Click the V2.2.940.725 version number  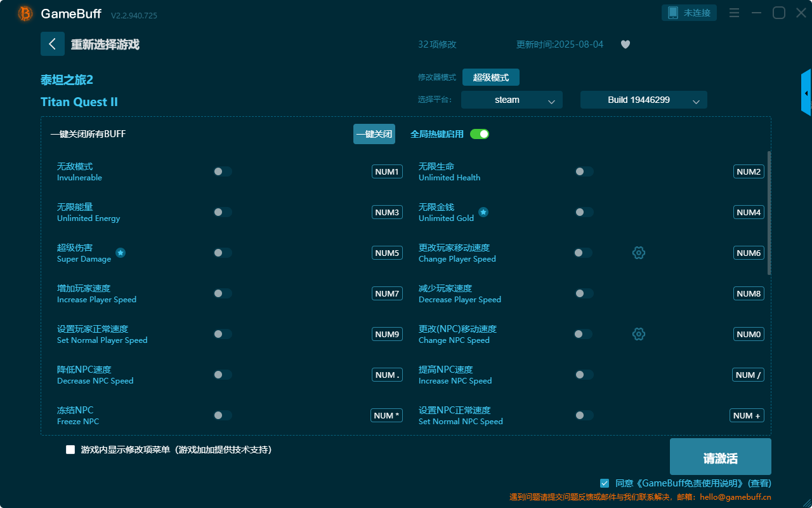[134, 15]
